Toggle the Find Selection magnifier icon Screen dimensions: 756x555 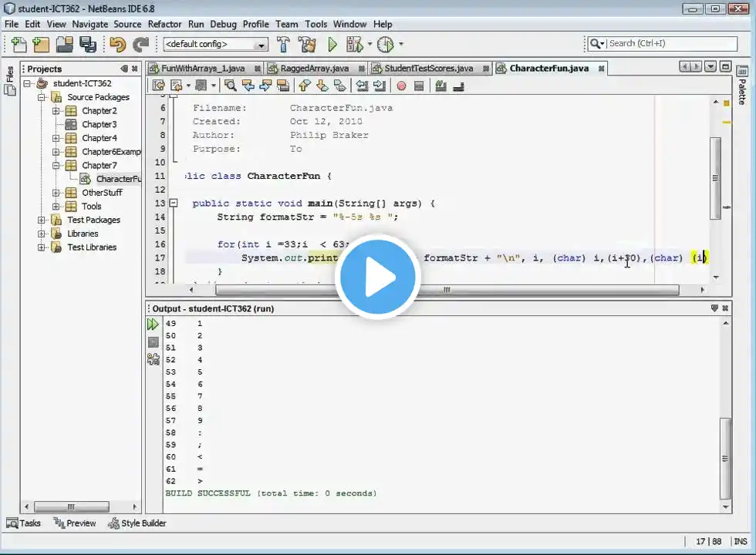click(x=230, y=86)
